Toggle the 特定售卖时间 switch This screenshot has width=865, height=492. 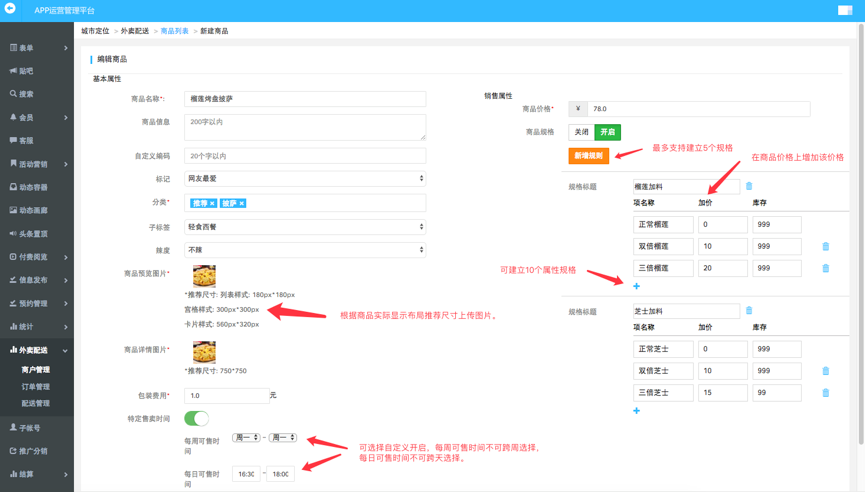coord(196,418)
